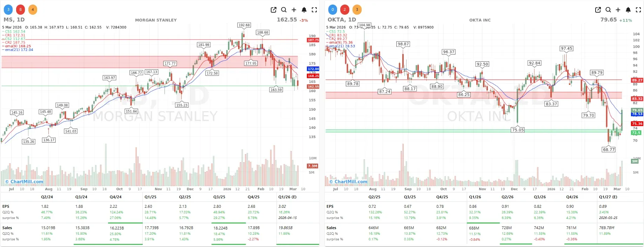The image size is (644, 247).
Task: Open the MS chart in a new window
Action: coord(274,10)
